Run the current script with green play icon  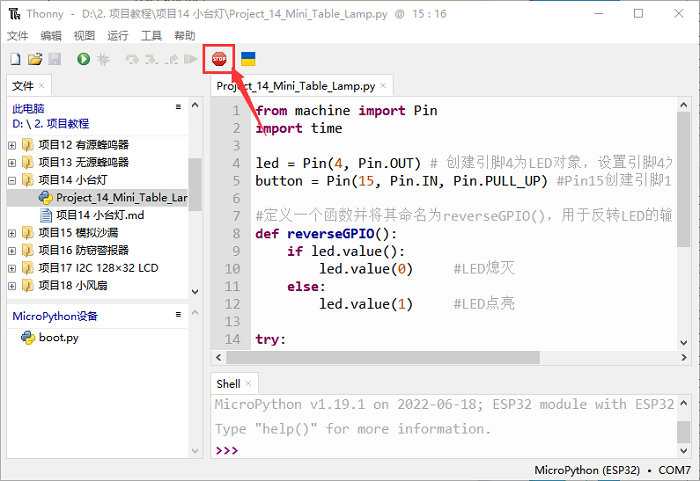[x=83, y=60]
